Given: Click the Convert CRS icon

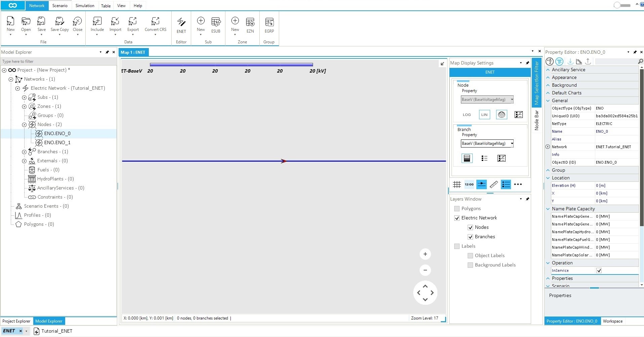Looking at the screenshot, I should 155,22.
